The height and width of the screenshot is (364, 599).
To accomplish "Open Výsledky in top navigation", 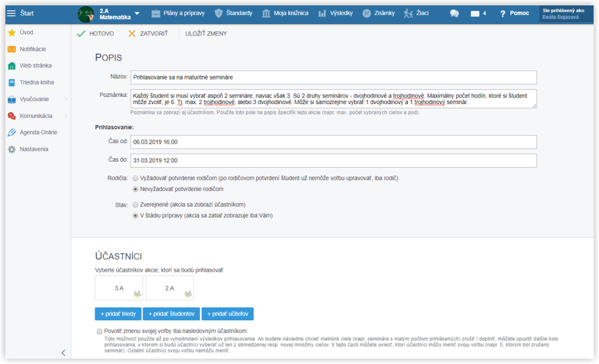I will pyautogui.click(x=341, y=13).
